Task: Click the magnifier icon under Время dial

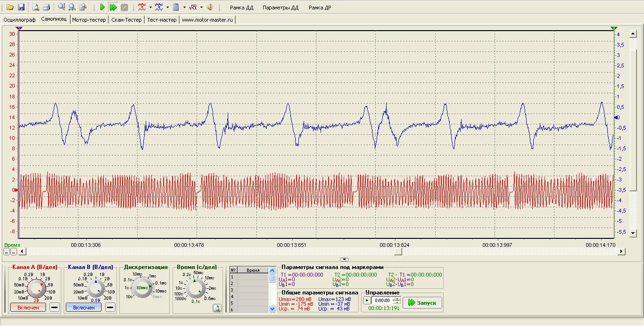Action: click(217, 308)
